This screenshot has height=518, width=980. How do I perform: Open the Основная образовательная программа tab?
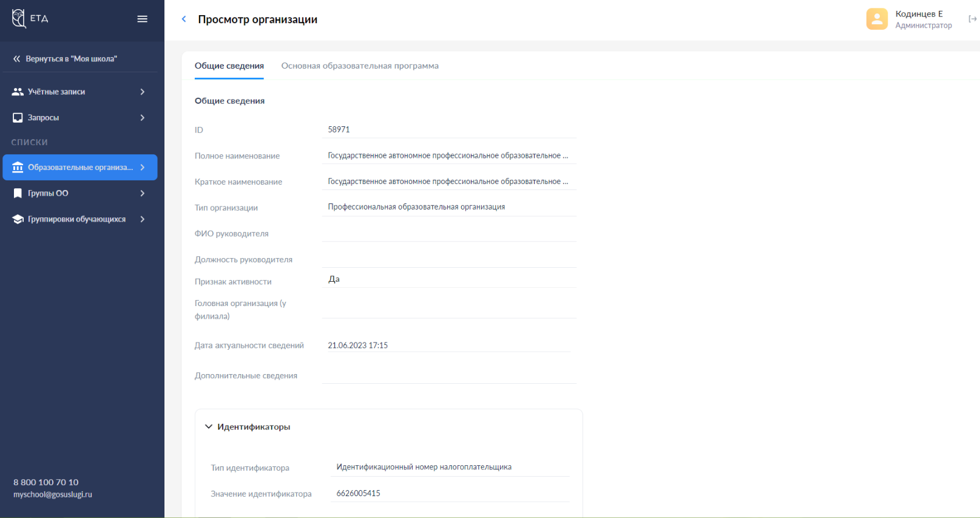tap(360, 66)
